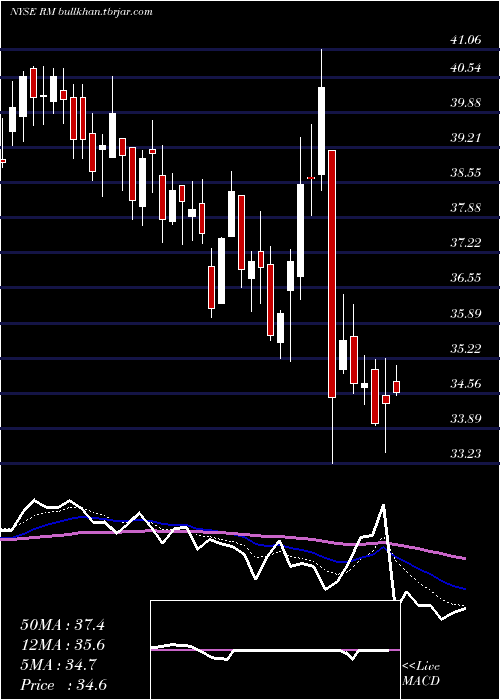Click the Price : 34.6 readout

(x=62, y=685)
